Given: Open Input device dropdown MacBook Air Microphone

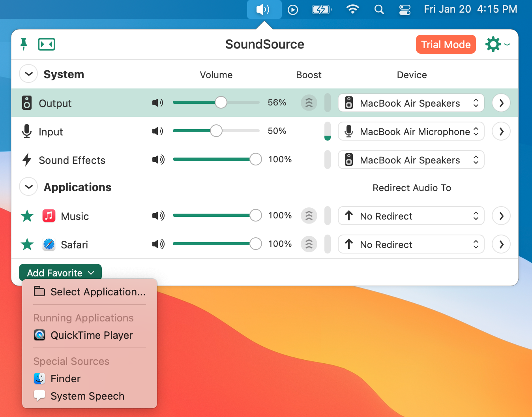Looking at the screenshot, I should [411, 131].
